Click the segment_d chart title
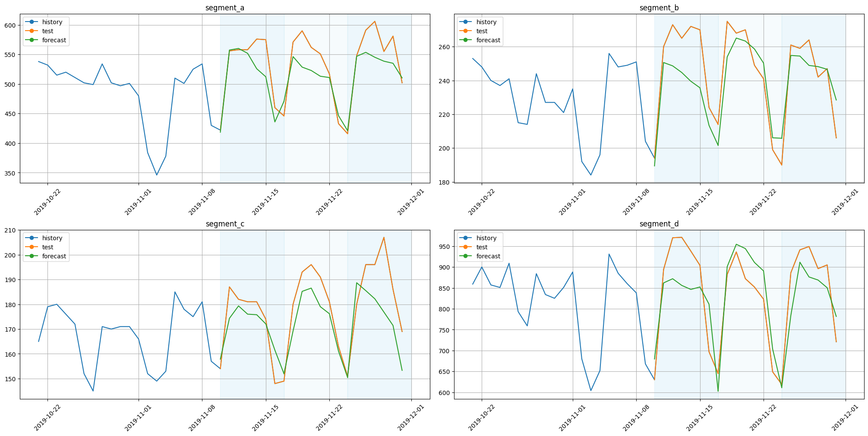 point(659,224)
